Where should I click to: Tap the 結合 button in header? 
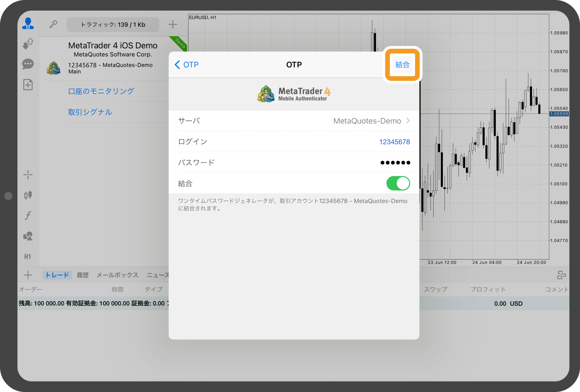coord(402,65)
